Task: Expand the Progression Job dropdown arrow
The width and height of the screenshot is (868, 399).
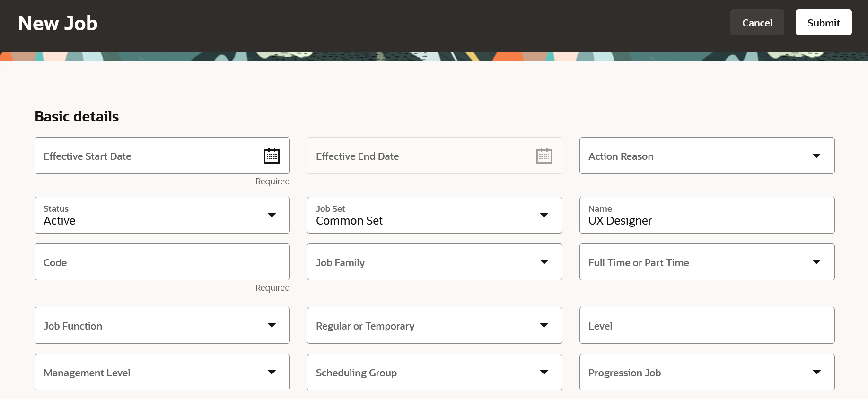Action: tap(816, 372)
